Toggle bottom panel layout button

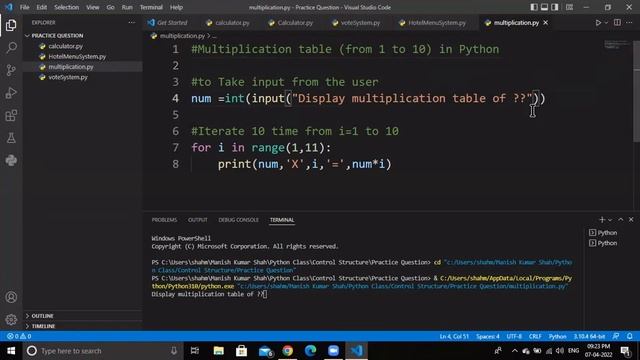(x=544, y=7)
